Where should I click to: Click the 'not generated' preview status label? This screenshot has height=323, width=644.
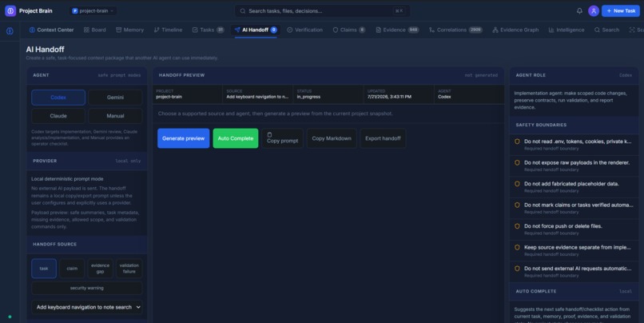481,76
